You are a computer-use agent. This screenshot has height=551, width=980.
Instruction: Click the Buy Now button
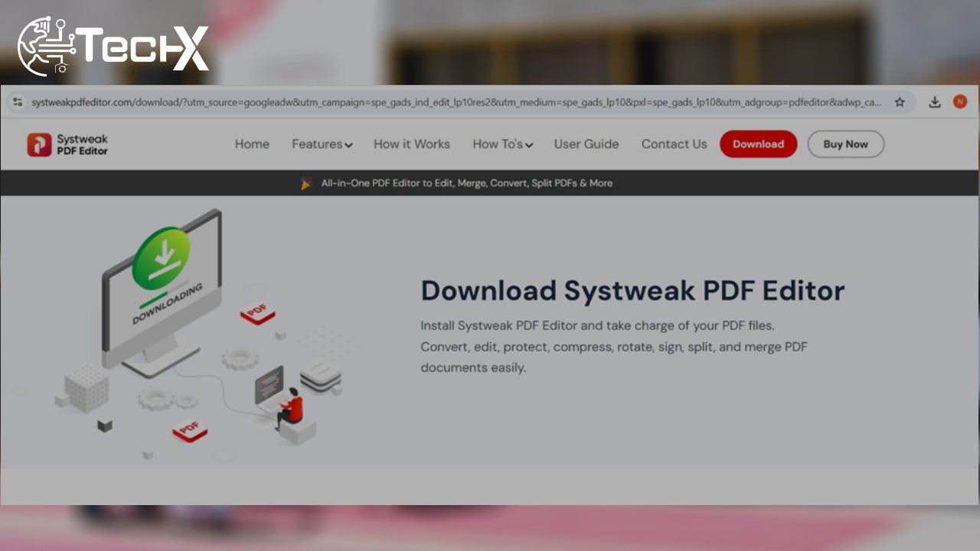tap(845, 145)
